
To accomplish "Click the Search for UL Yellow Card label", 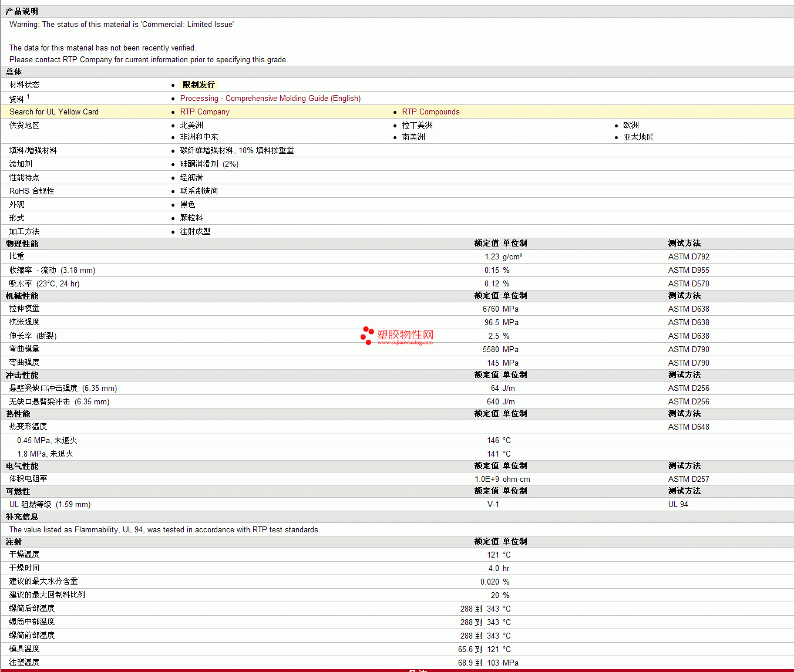I will click(x=54, y=112).
